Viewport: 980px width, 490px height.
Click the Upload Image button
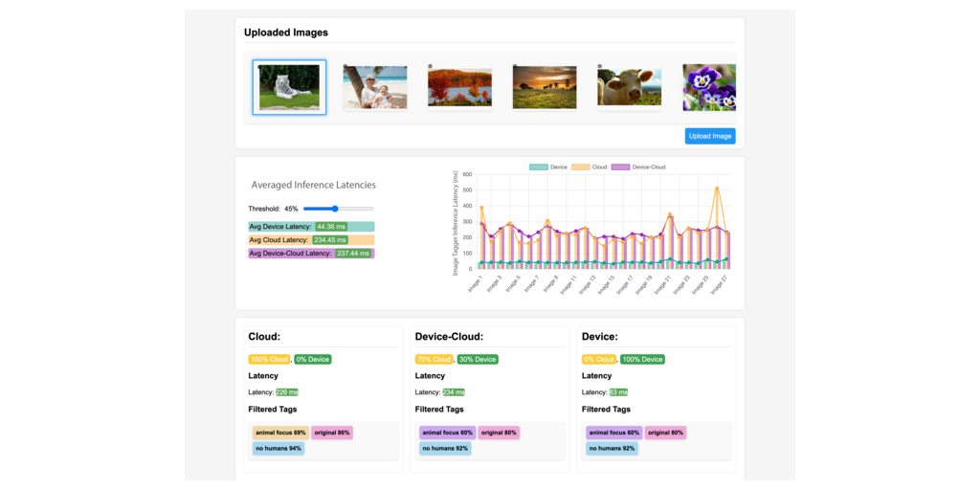tap(710, 136)
